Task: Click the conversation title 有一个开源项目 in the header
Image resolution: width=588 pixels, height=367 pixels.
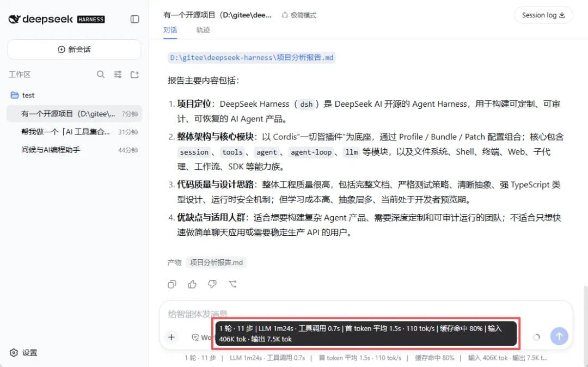Action: [x=217, y=15]
